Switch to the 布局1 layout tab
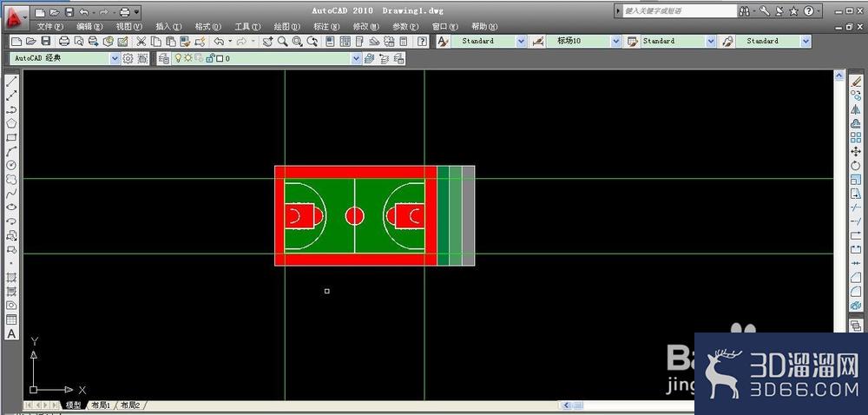This screenshot has height=415, width=868. [x=101, y=405]
